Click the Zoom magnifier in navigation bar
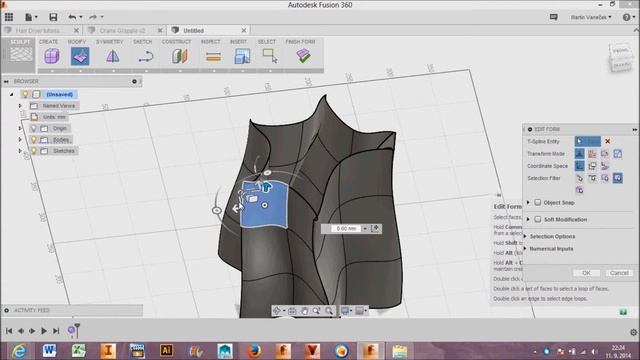640x360 pixels. pos(316,311)
